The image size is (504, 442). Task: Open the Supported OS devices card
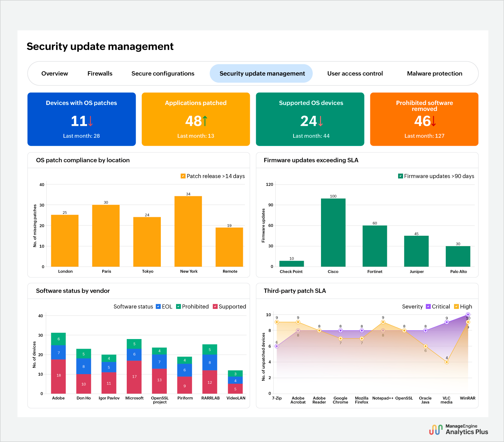point(310,119)
